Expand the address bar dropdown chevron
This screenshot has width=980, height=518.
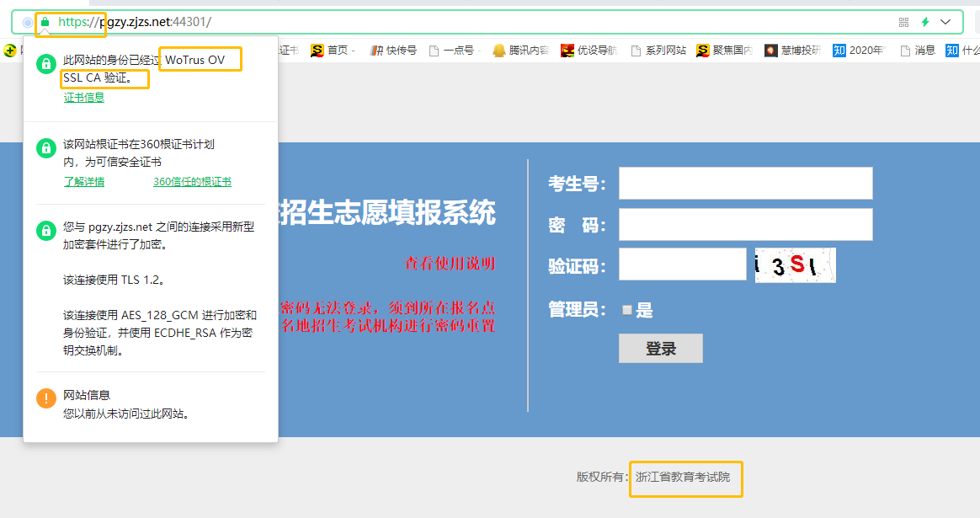pyautogui.click(x=945, y=21)
